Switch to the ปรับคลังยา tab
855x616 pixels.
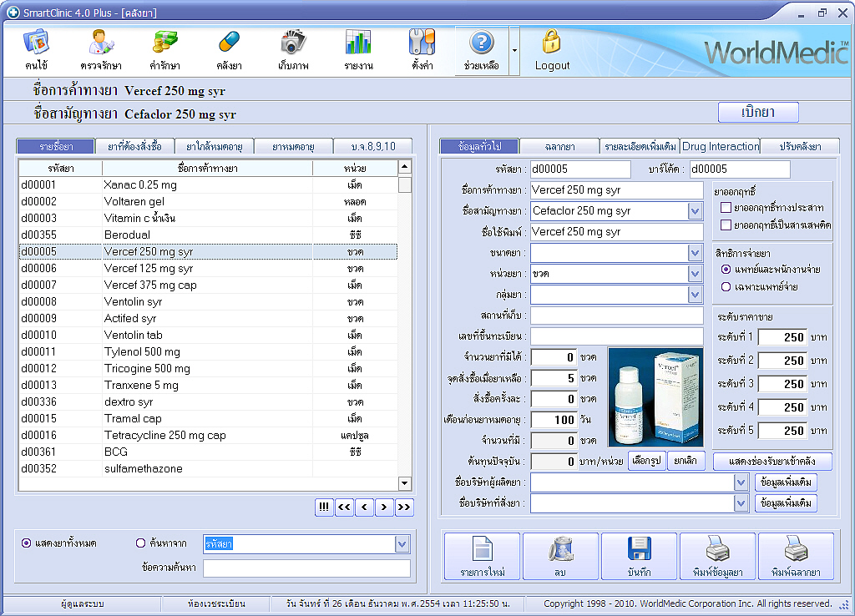[800, 146]
